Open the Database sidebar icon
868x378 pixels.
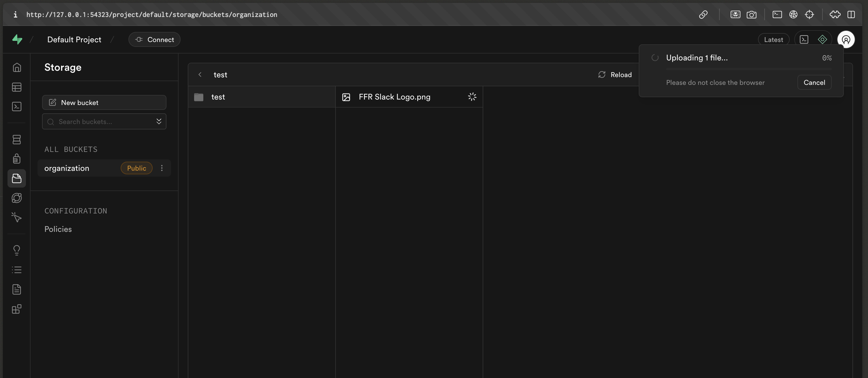16,139
